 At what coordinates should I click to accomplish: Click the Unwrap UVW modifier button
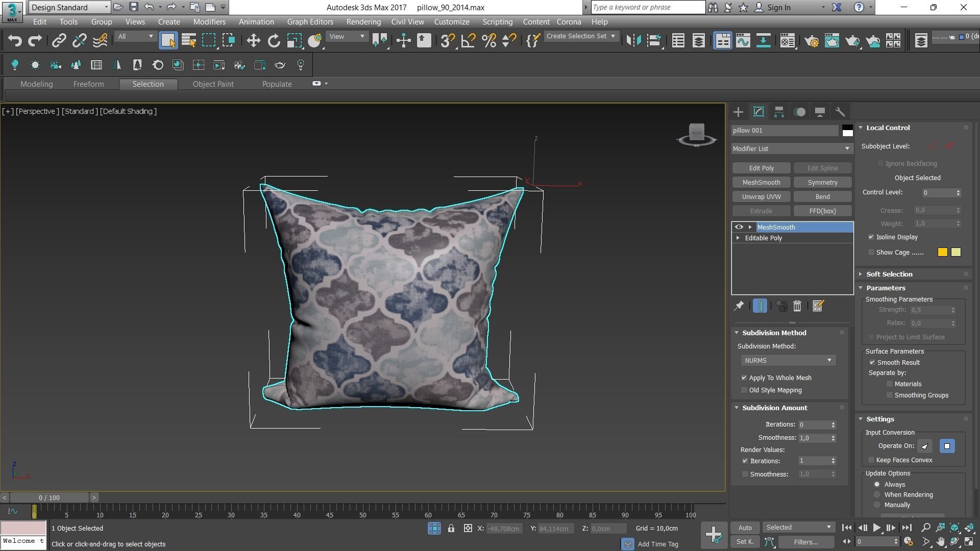761,197
